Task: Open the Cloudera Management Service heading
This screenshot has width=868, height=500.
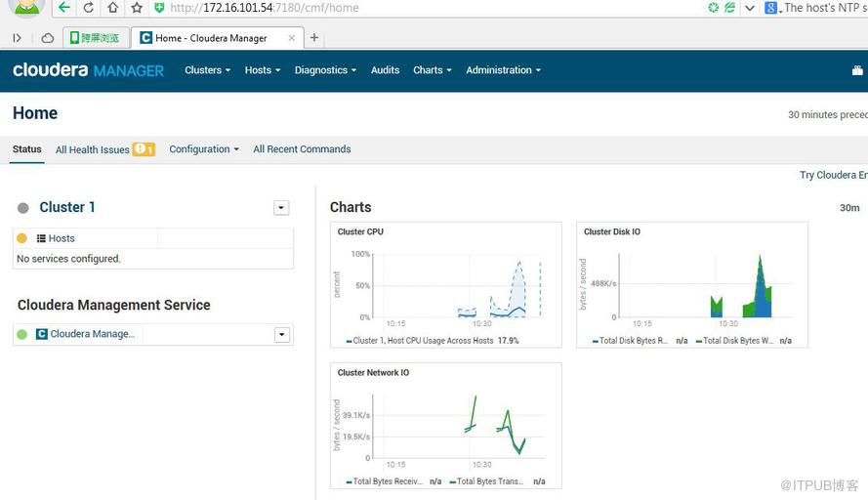Action: tap(113, 305)
